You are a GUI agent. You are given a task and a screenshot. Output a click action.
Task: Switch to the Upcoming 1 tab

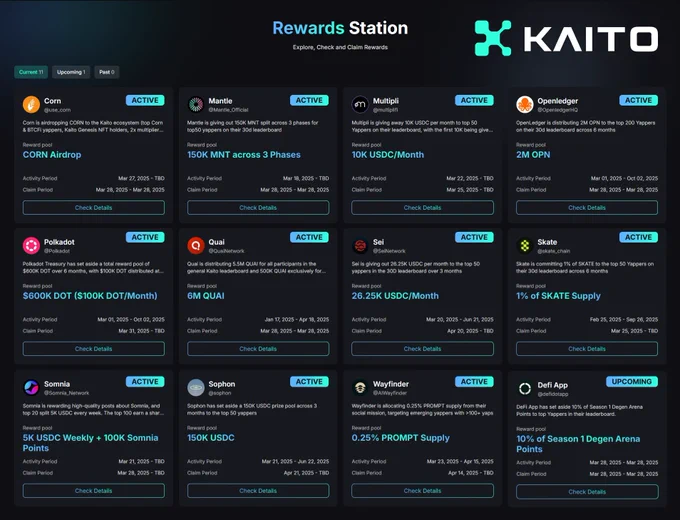(x=71, y=72)
